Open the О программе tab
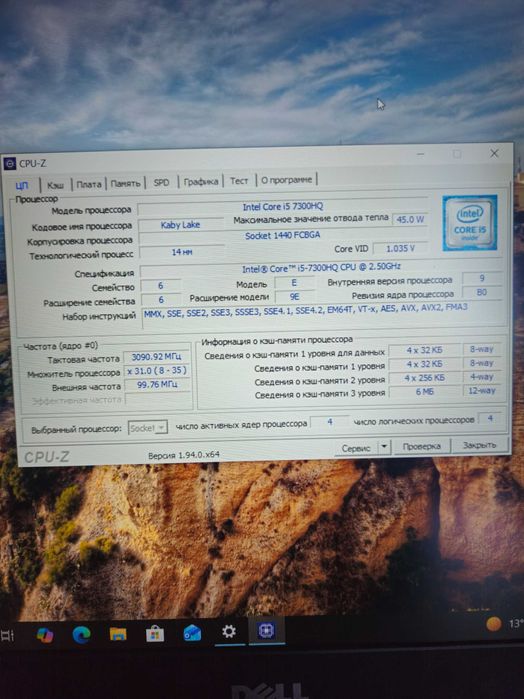Viewport: 524px width, 699px height. click(x=286, y=180)
